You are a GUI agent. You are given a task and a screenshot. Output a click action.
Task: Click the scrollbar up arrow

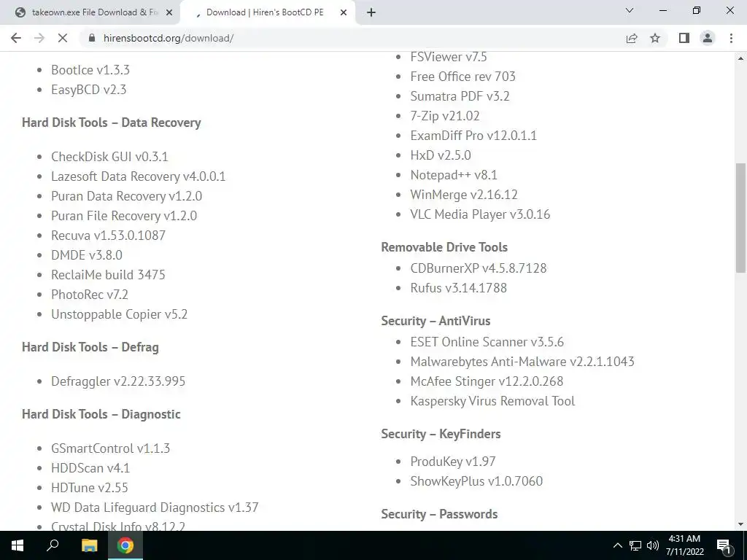tap(740, 58)
